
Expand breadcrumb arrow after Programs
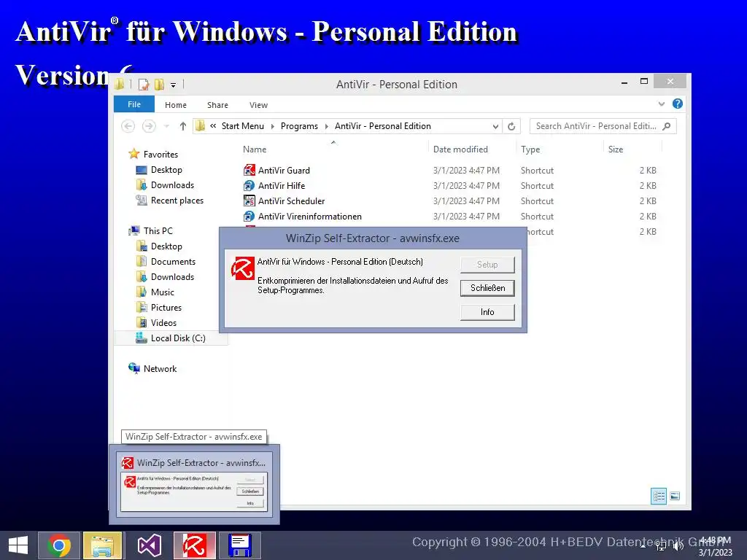click(326, 126)
